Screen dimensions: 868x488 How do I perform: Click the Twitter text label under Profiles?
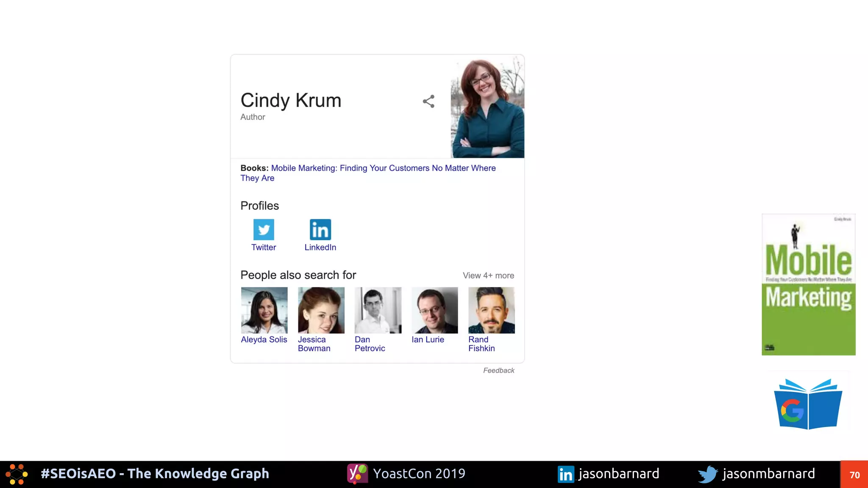[x=264, y=247]
